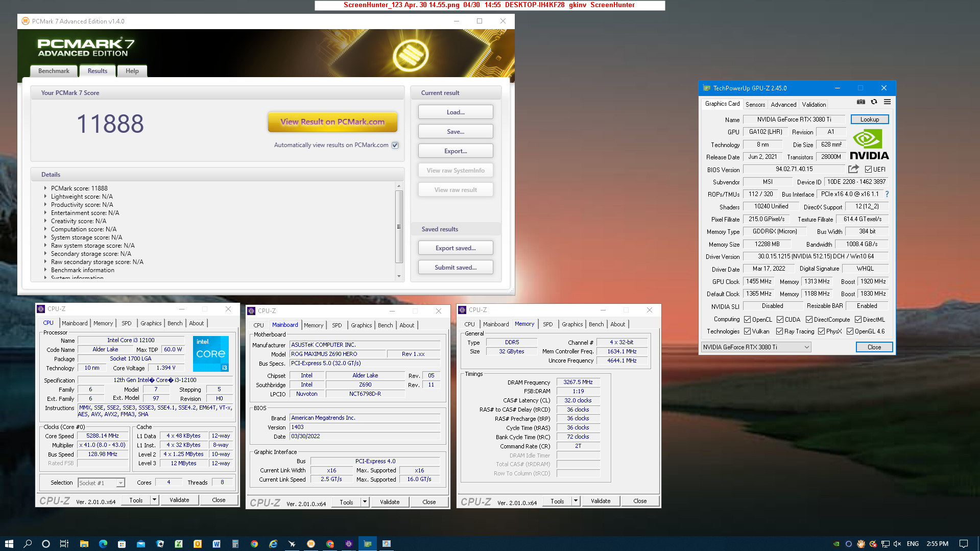Toggle the DirectCompute checkbox
This screenshot has width=980, height=551.
pos(809,320)
